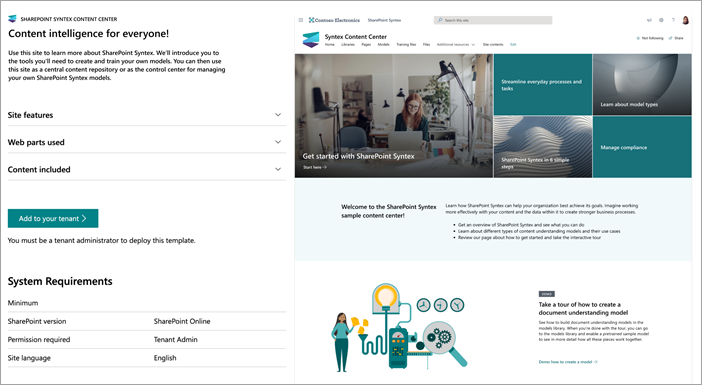Expand the Content included section
This screenshot has width=702, height=385.
[147, 170]
